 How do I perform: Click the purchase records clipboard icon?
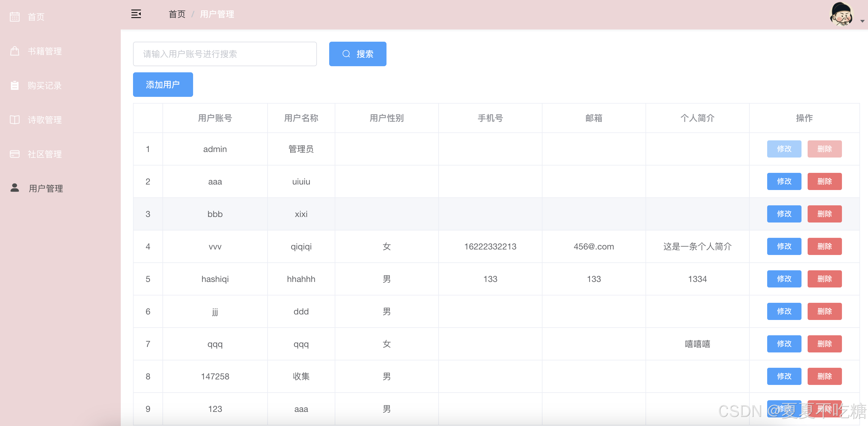14,85
